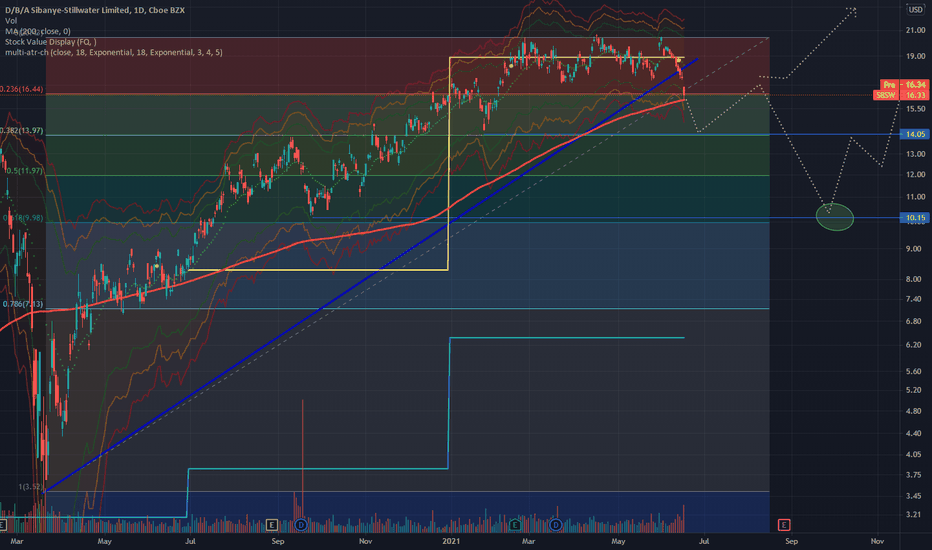Click the 15.50 price axis value
This screenshot has width=932, height=550.
click(915, 109)
